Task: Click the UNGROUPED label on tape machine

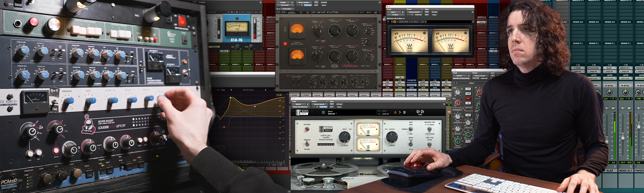Action: click(x=326, y=144)
